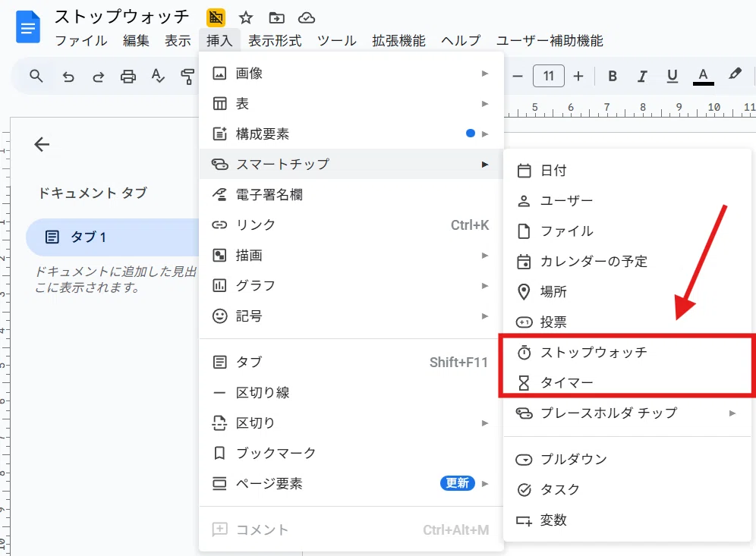Print the document
Screen dimensions: 756x556
click(128, 77)
